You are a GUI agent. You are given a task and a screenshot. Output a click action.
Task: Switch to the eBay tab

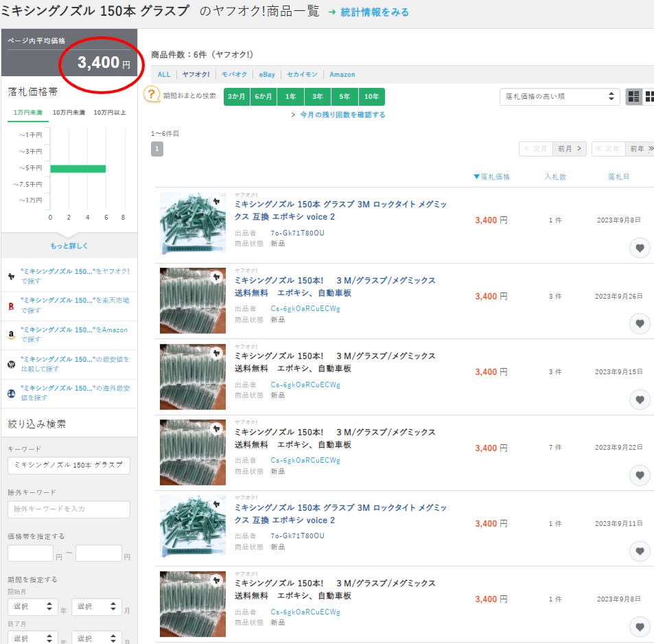click(267, 74)
